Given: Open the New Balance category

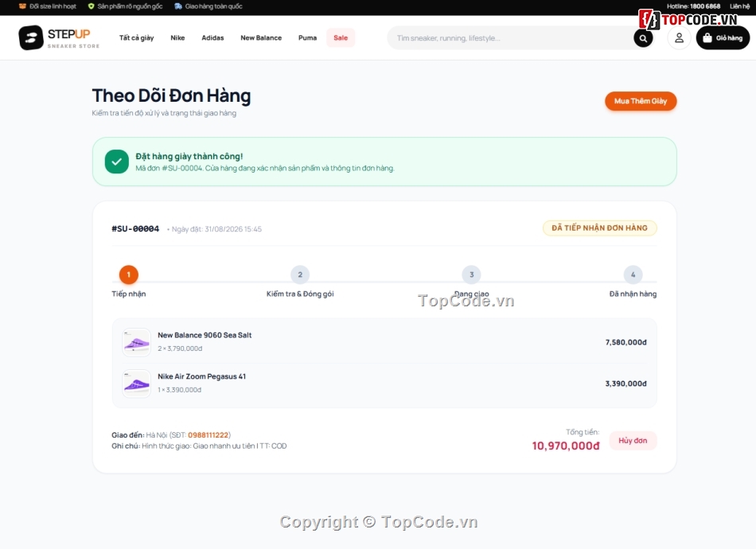Looking at the screenshot, I should 261,37.
